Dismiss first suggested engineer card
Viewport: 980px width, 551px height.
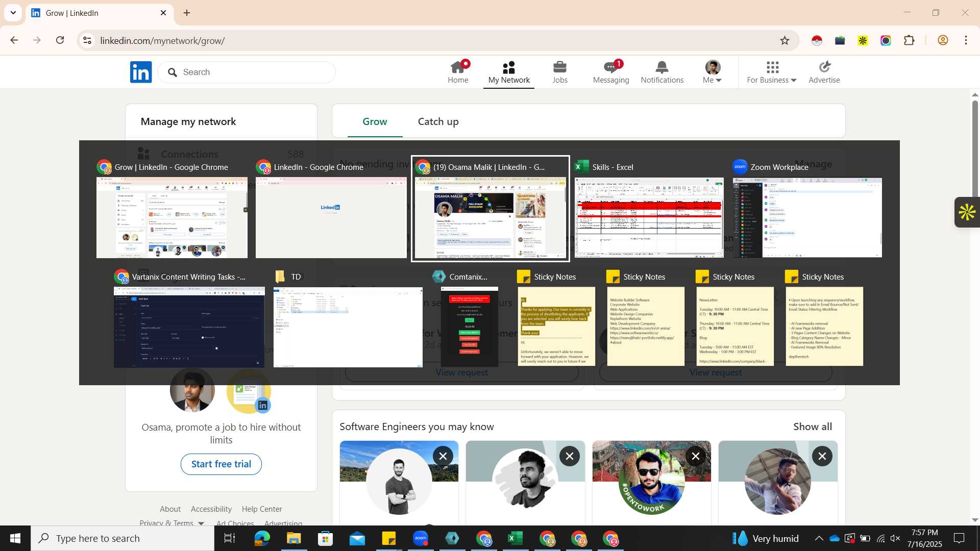443,456
